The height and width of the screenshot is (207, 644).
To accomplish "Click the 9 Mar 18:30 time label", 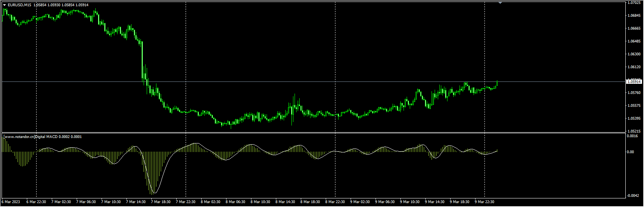I will point(460,202).
